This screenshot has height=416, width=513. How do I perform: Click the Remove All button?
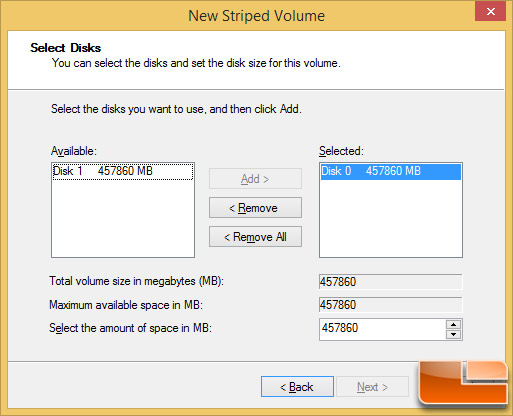point(255,237)
